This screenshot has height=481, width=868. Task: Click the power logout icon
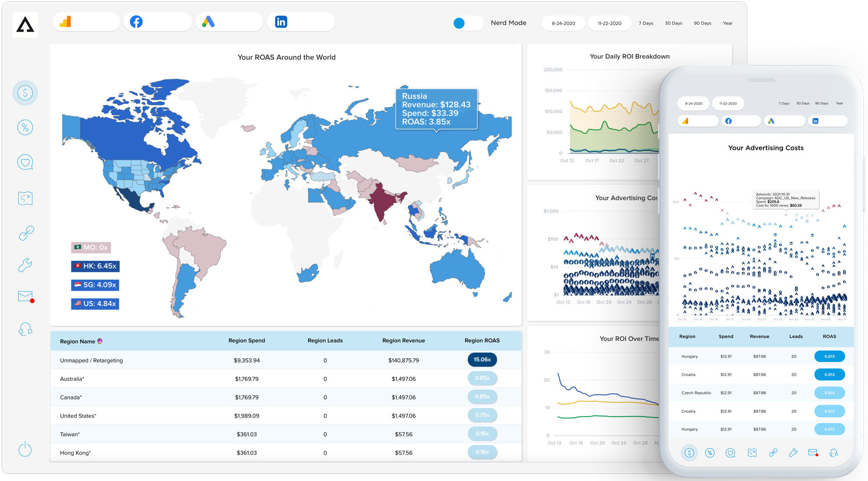pos(25,449)
